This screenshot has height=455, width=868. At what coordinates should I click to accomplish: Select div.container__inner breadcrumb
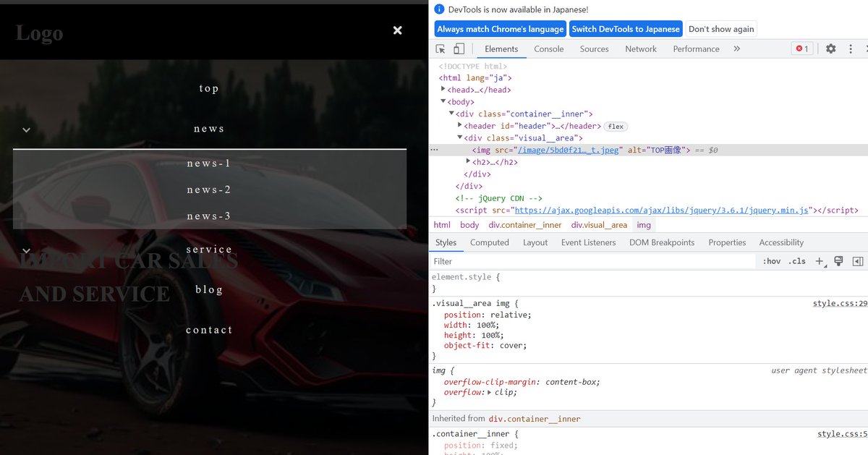click(525, 225)
